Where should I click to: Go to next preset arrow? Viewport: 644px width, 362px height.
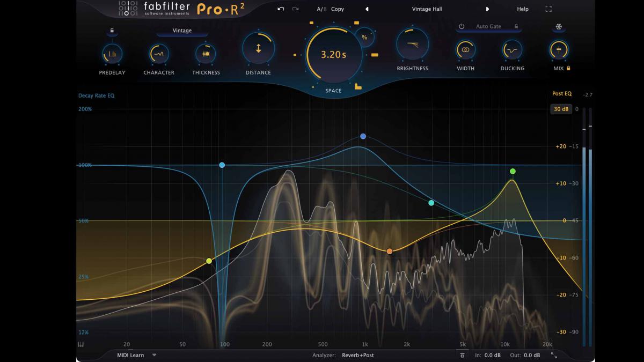tap(487, 9)
